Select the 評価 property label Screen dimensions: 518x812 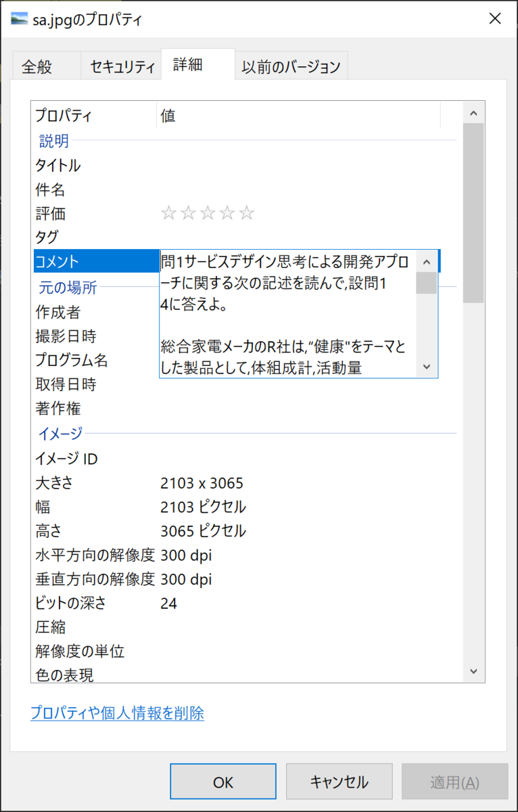[51, 214]
